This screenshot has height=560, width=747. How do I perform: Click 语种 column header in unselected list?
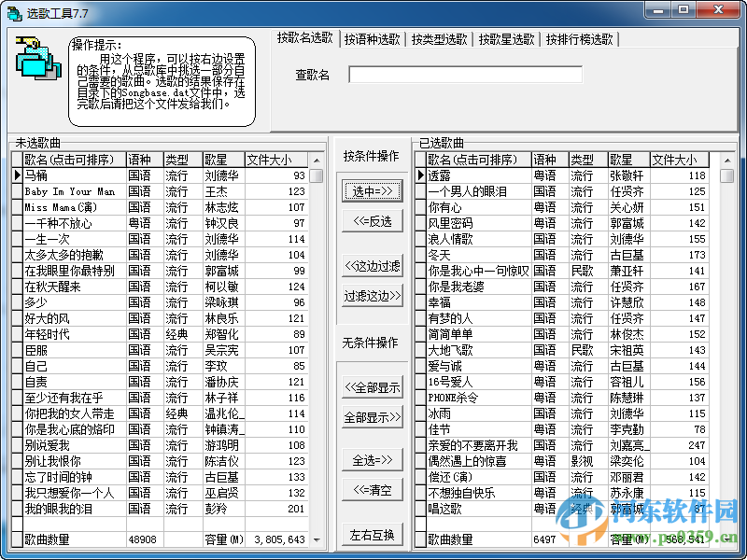(145, 160)
